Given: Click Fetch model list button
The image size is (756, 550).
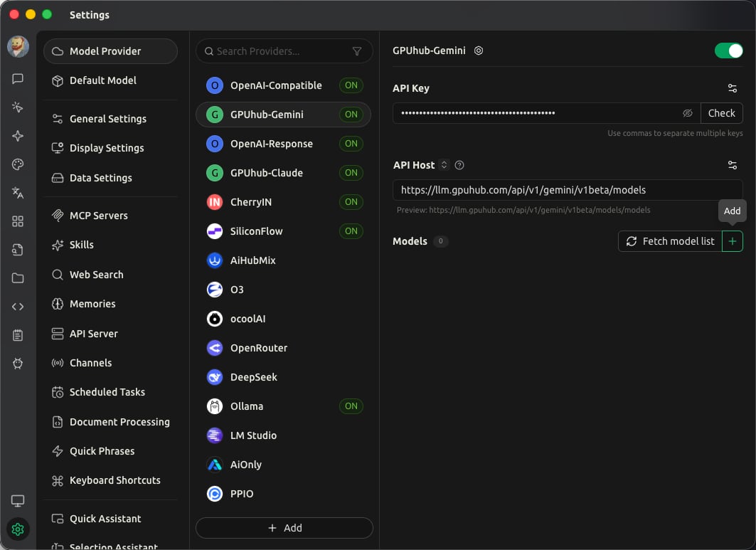Looking at the screenshot, I should pos(670,241).
